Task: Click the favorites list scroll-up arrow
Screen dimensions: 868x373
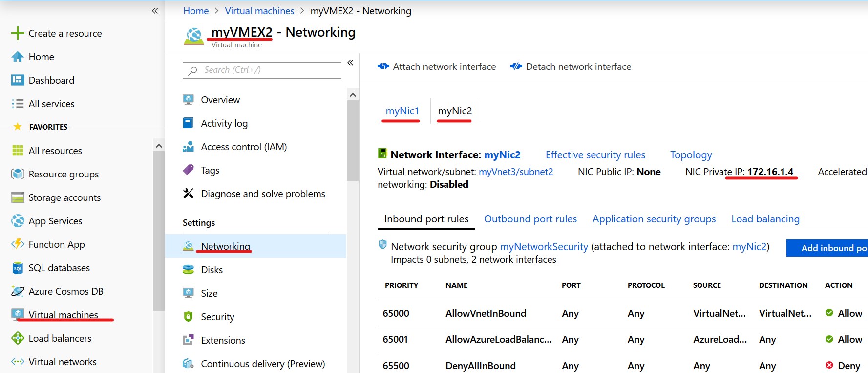Action: click(158, 145)
